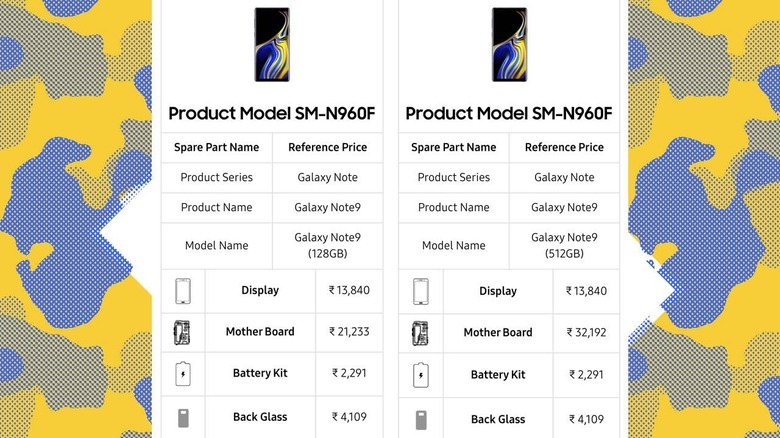Select the Galaxy Note9 phone image on right card
The image size is (780, 438).
point(509,45)
